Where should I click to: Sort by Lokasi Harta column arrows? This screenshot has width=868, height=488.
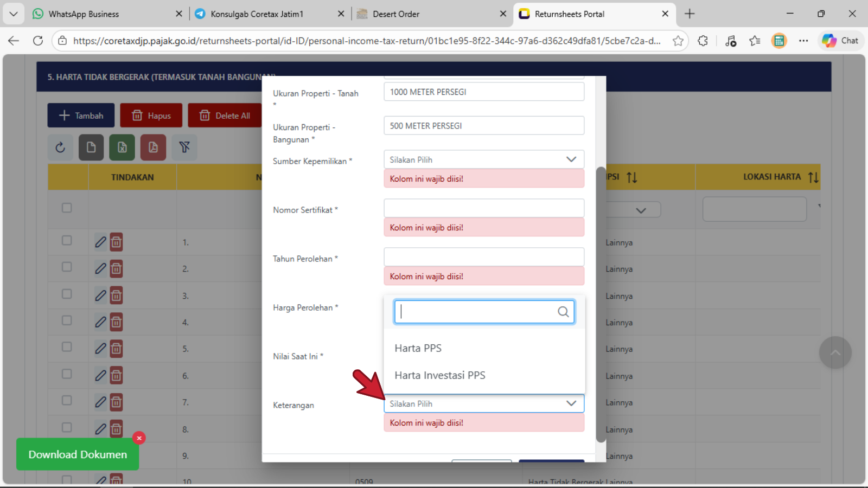[813, 177]
